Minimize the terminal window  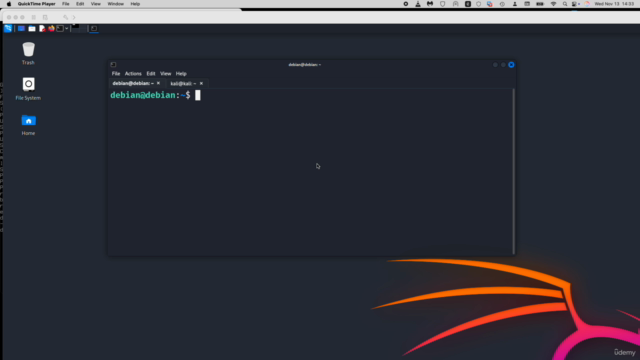[x=495, y=65]
